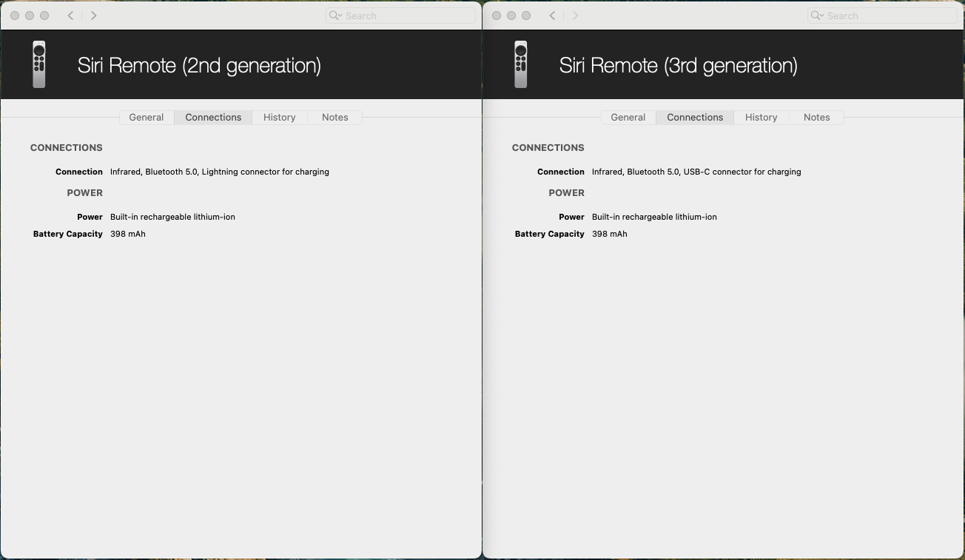Click '398 mAh' value in 2nd generation window

point(127,234)
